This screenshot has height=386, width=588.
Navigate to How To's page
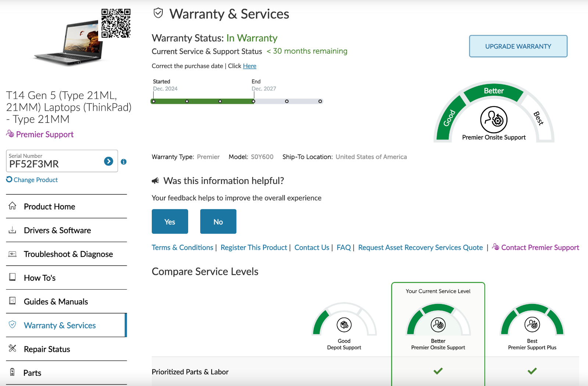pyautogui.click(x=67, y=278)
